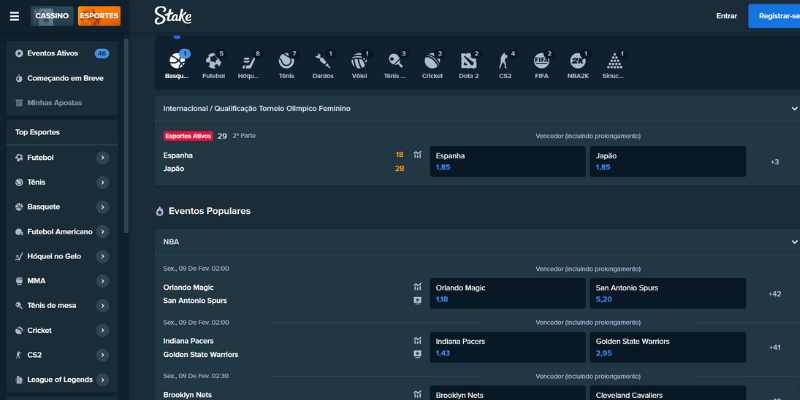Open stats icon for Orlando Magic game
Image resolution: width=800 pixels, height=400 pixels.
[x=417, y=287]
